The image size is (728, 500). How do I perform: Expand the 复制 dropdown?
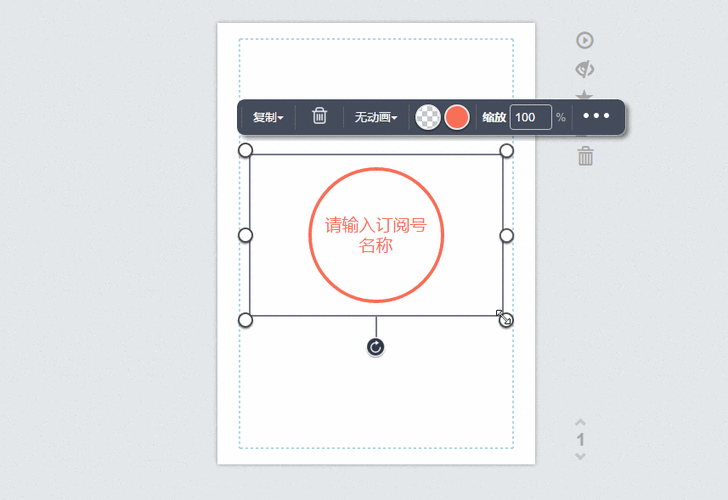pyautogui.click(x=267, y=117)
